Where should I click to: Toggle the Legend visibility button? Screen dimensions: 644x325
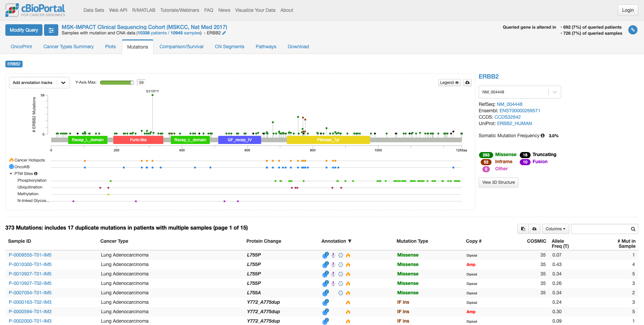click(x=449, y=83)
